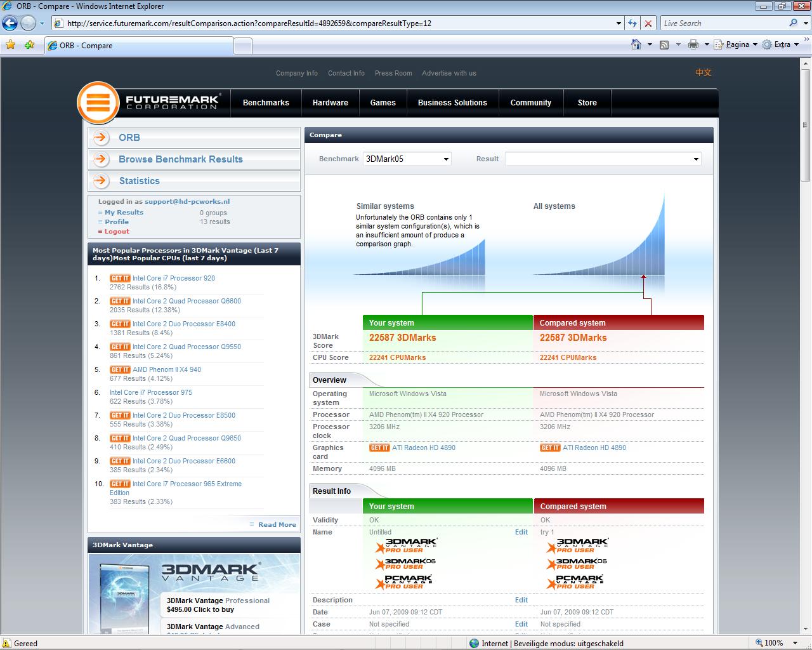The height and width of the screenshot is (650, 812).
Task: Open Favorites Center star icon
Action: (10, 45)
